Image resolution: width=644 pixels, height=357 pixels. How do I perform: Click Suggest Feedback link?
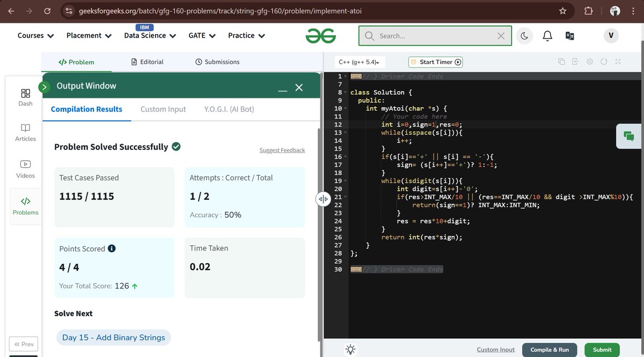(282, 150)
